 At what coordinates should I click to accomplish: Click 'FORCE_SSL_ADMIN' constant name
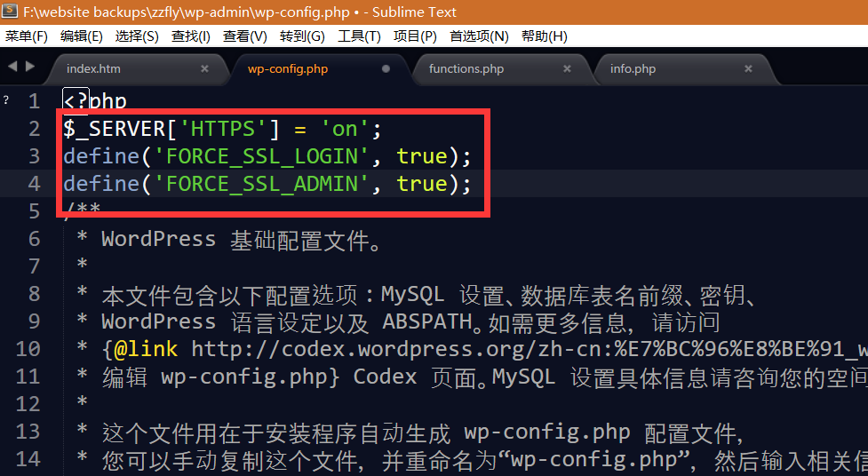(x=261, y=184)
